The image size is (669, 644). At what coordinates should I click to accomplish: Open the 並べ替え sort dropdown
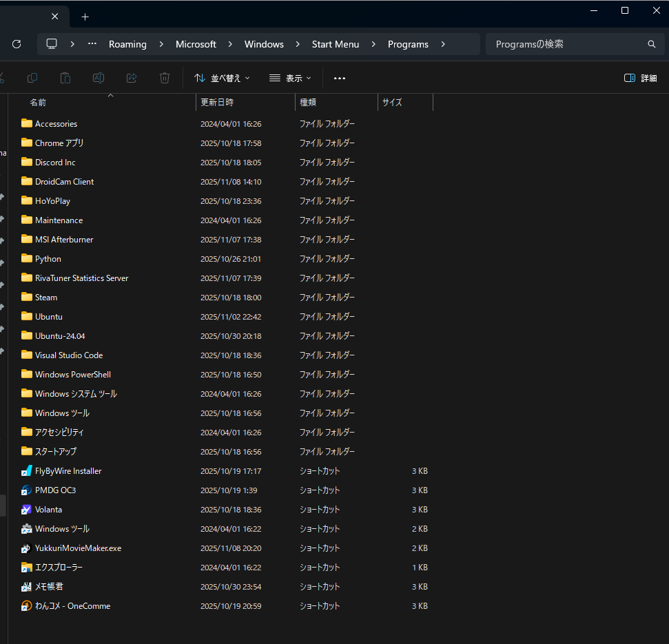pos(222,78)
